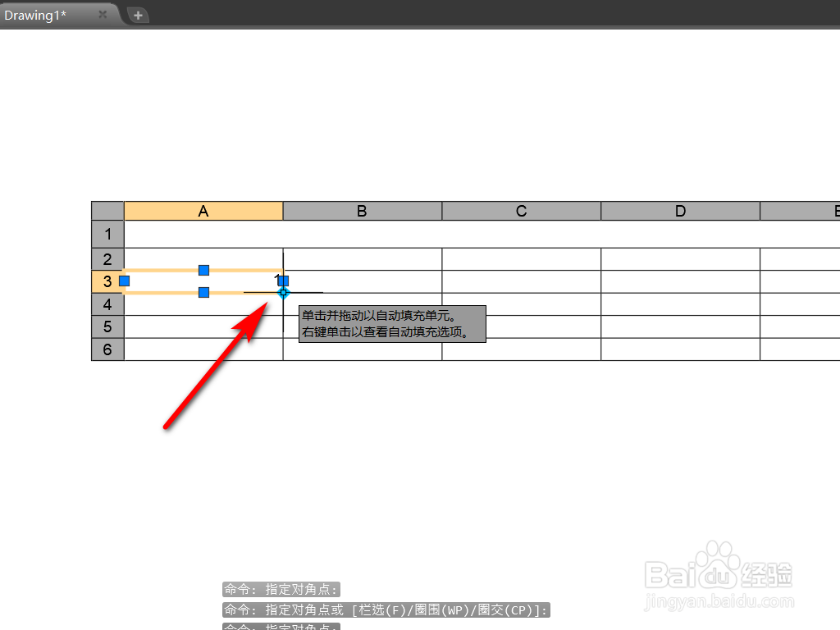Click table cell C6
840x630 pixels.
[521, 349]
